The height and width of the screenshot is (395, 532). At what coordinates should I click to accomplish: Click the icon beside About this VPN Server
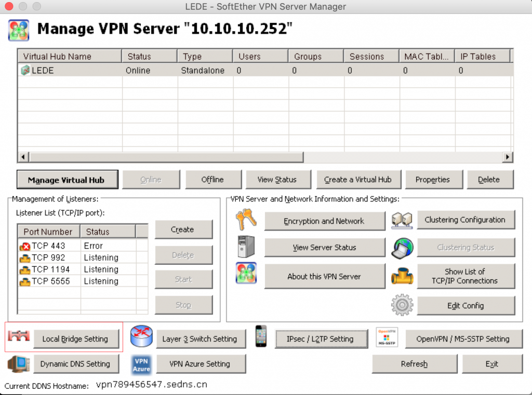(x=246, y=273)
